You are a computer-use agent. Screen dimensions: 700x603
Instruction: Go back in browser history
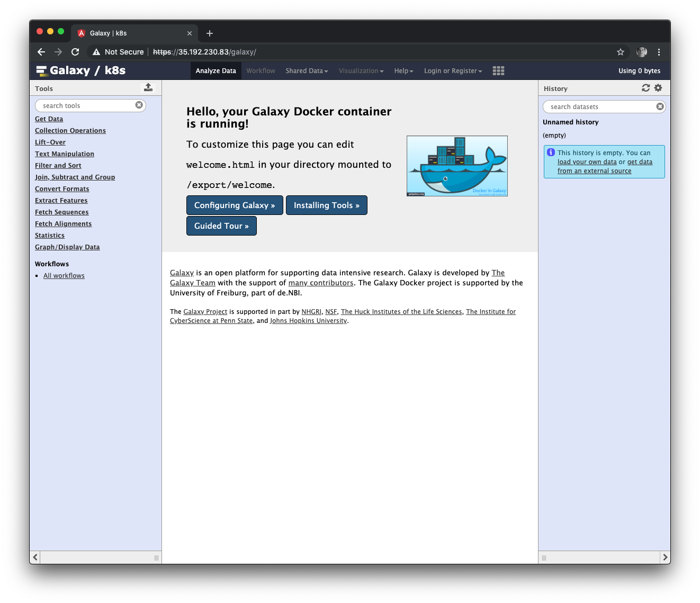pyautogui.click(x=41, y=52)
